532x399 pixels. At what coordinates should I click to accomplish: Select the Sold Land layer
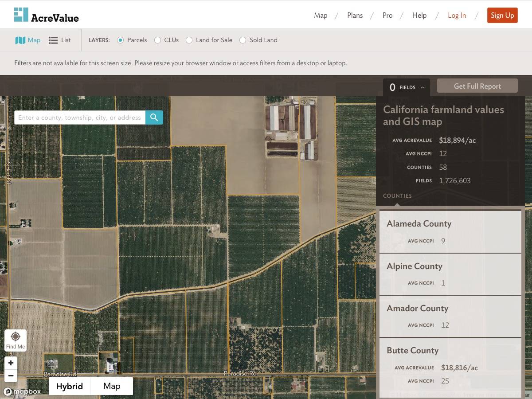click(243, 40)
